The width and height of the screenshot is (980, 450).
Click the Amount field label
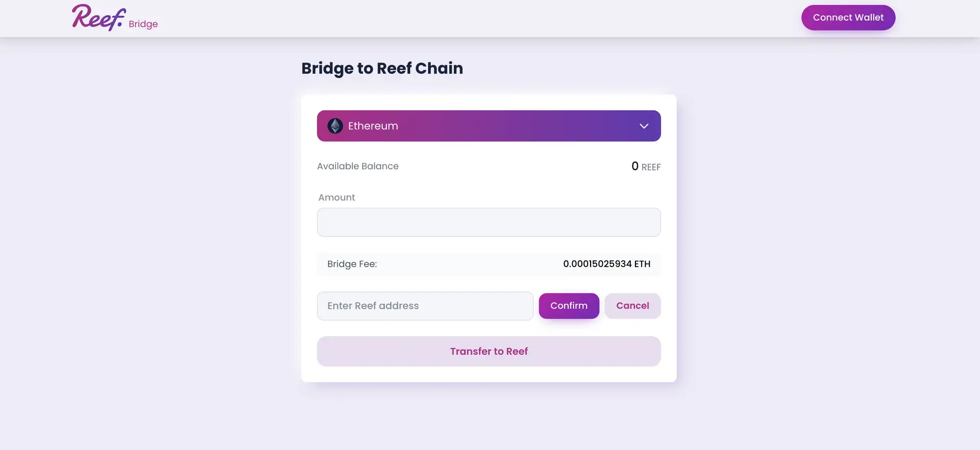(336, 198)
